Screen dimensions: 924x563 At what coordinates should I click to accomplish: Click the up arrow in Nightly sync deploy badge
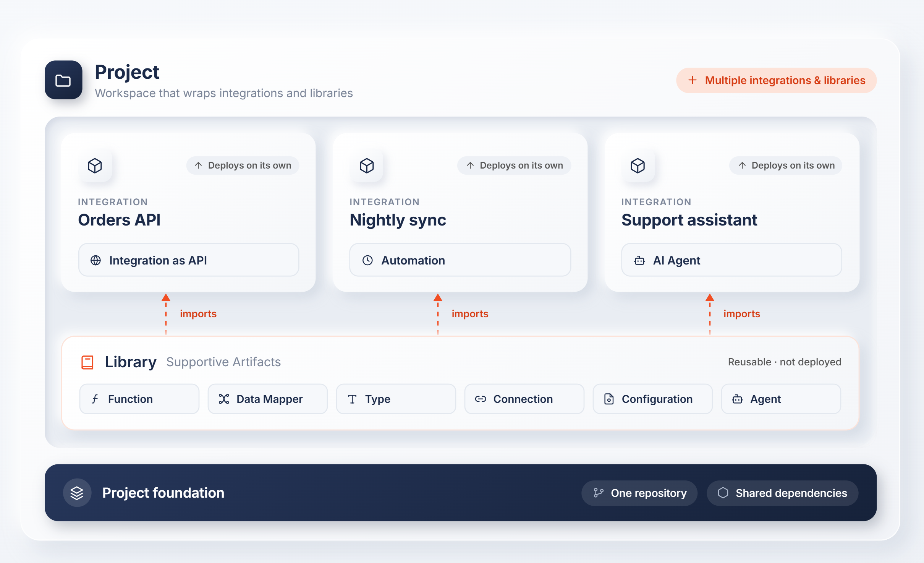point(470,165)
